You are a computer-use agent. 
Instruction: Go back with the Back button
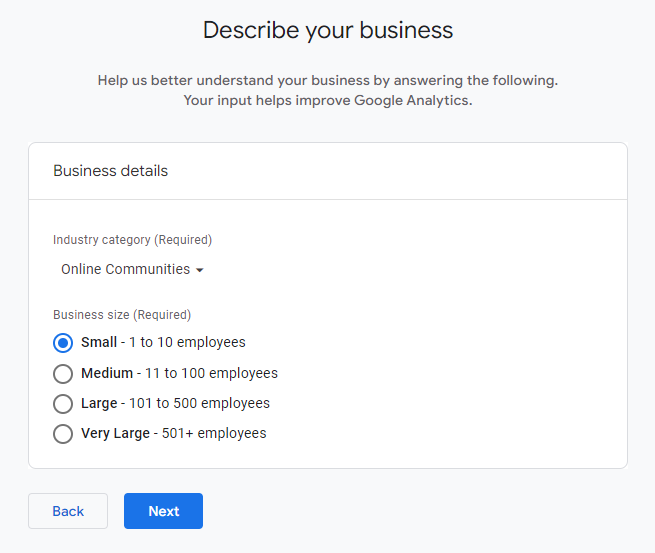pos(68,511)
